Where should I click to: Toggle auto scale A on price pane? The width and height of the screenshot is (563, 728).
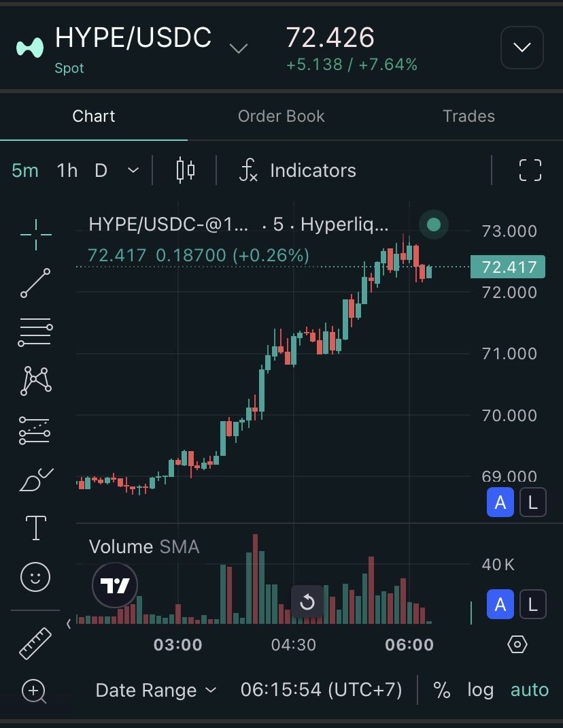click(x=500, y=502)
